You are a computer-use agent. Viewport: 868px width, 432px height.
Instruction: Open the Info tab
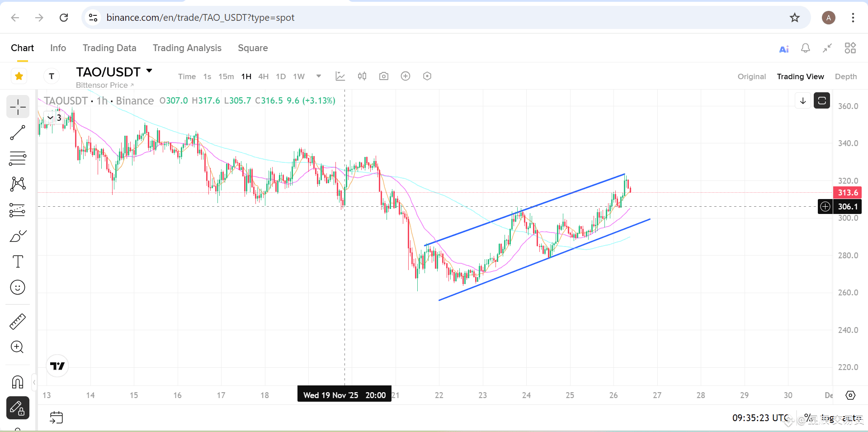pyautogui.click(x=58, y=48)
